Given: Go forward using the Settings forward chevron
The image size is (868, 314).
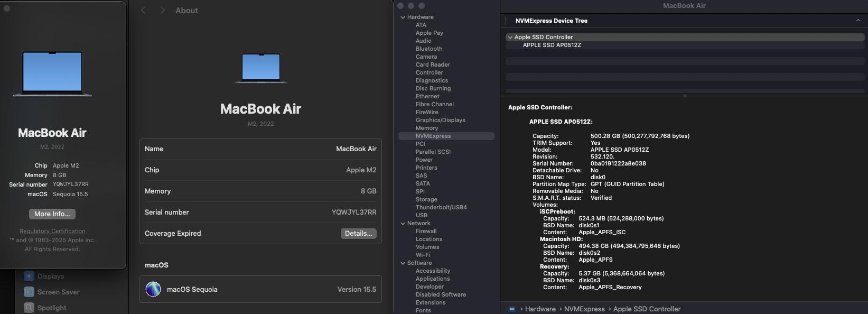Looking at the screenshot, I should click(162, 10).
